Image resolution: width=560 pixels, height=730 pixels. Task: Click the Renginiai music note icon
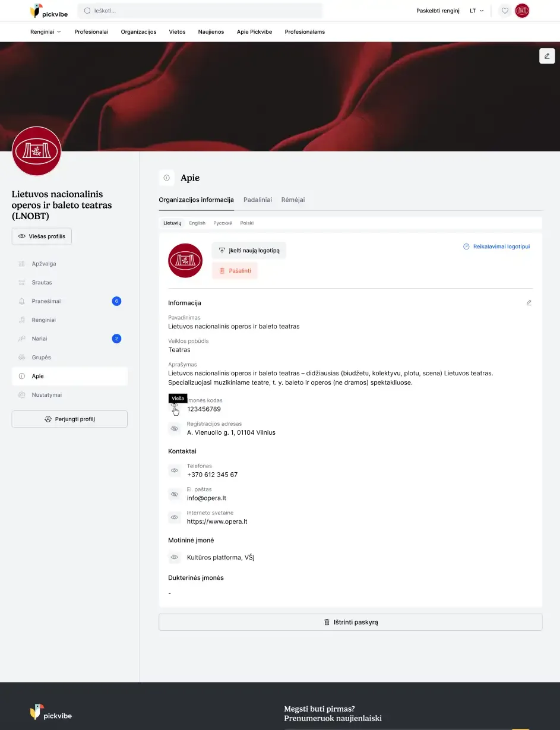click(x=22, y=320)
